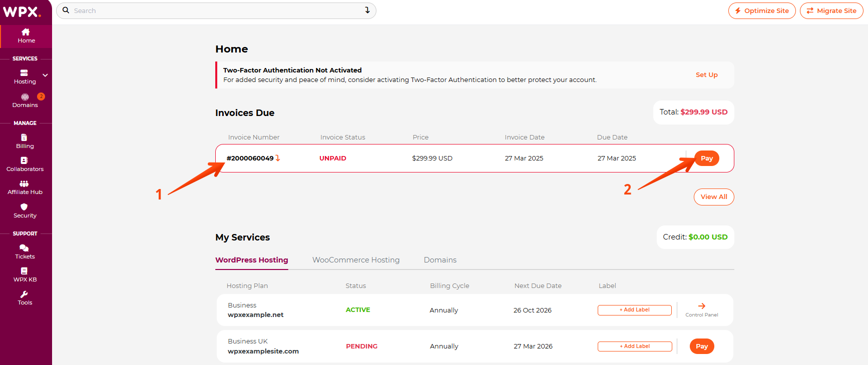
Task: Click the Billing Cycle column header
Action: tap(450, 286)
